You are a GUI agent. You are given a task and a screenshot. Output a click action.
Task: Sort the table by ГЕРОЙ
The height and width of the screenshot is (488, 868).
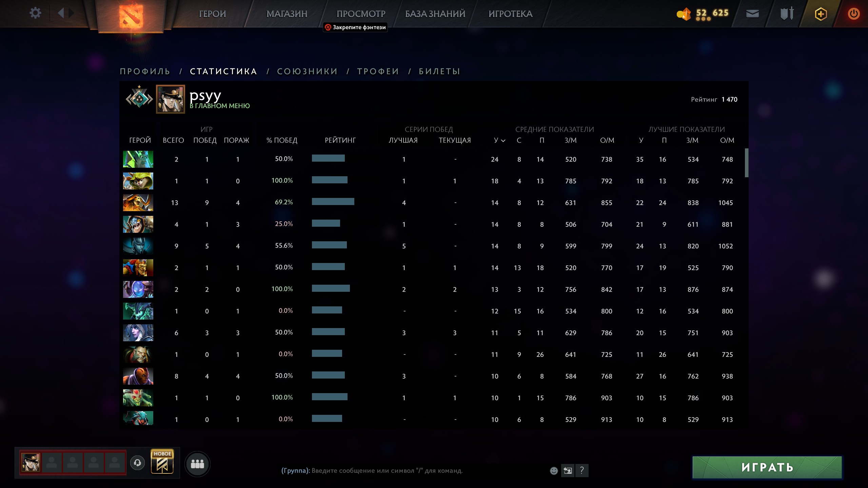click(140, 140)
